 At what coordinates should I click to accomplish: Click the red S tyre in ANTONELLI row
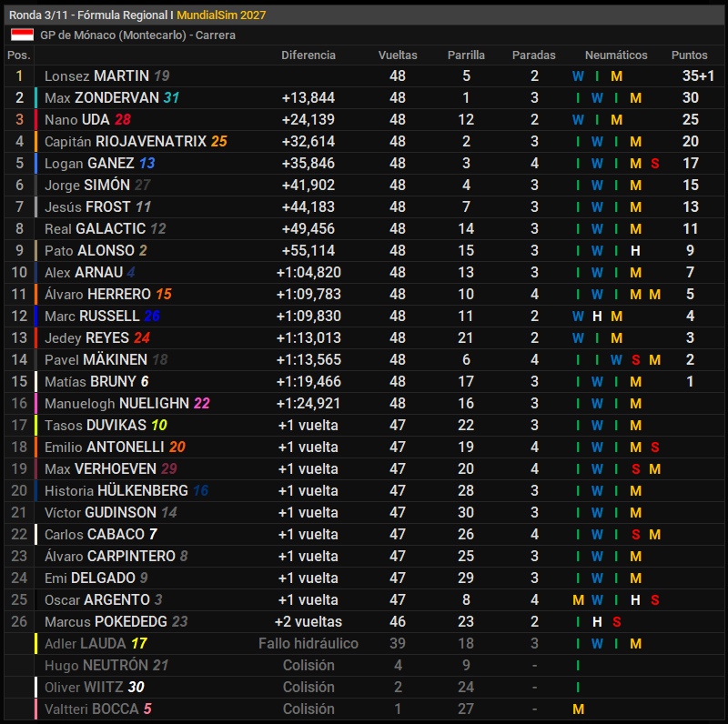click(654, 447)
